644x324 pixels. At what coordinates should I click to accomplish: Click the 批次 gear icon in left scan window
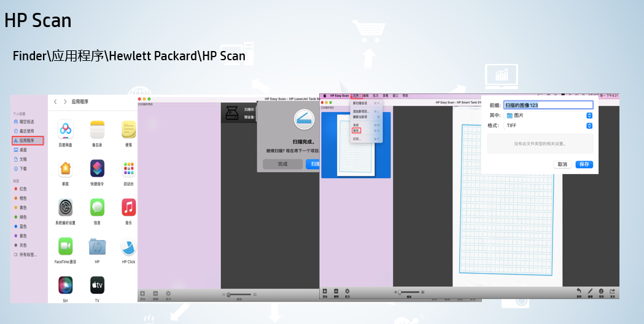(168, 294)
